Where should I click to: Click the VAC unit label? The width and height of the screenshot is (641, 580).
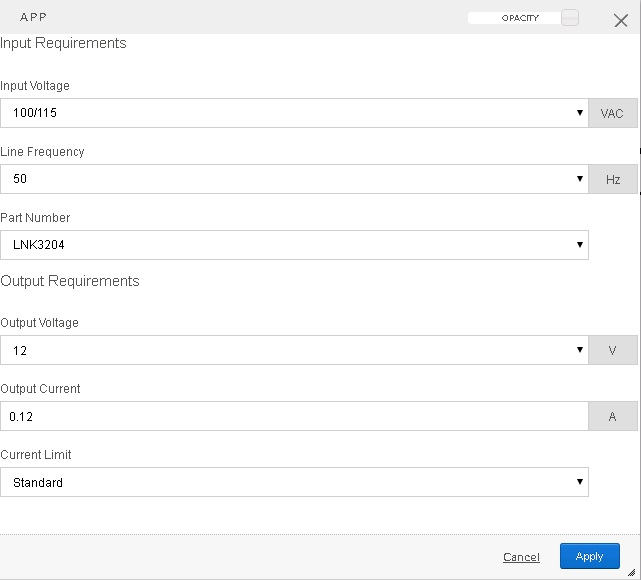click(x=613, y=113)
